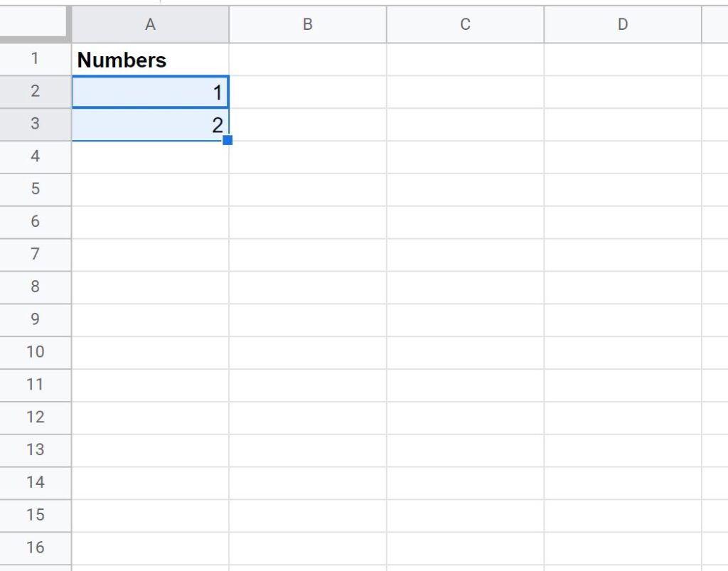Select cell C5

465,189
